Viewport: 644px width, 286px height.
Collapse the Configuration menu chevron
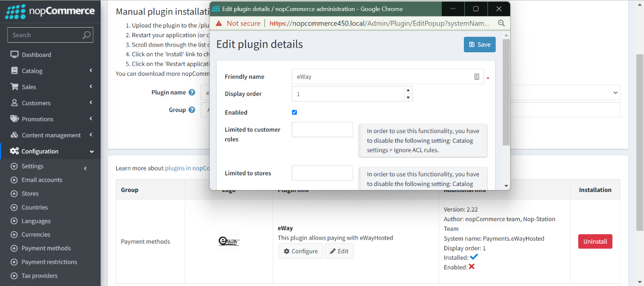[92, 151]
